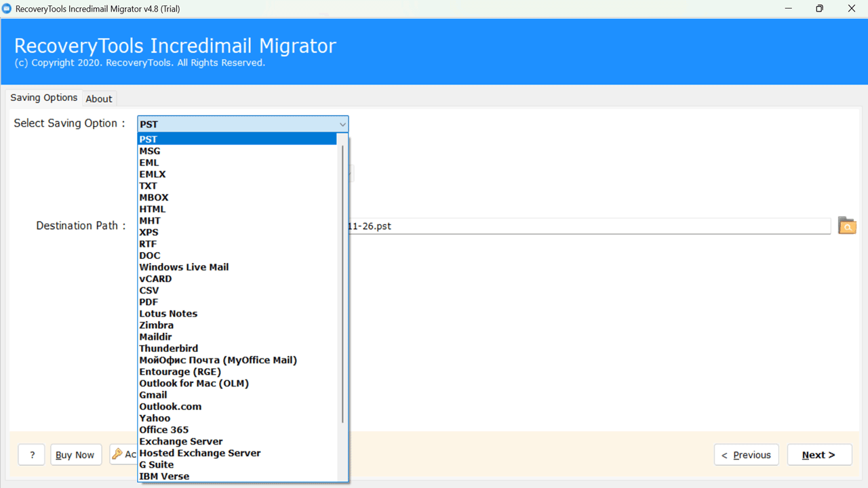This screenshot has width=868, height=488.
Task: Select Windows Live Mail option
Action: click(x=237, y=267)
